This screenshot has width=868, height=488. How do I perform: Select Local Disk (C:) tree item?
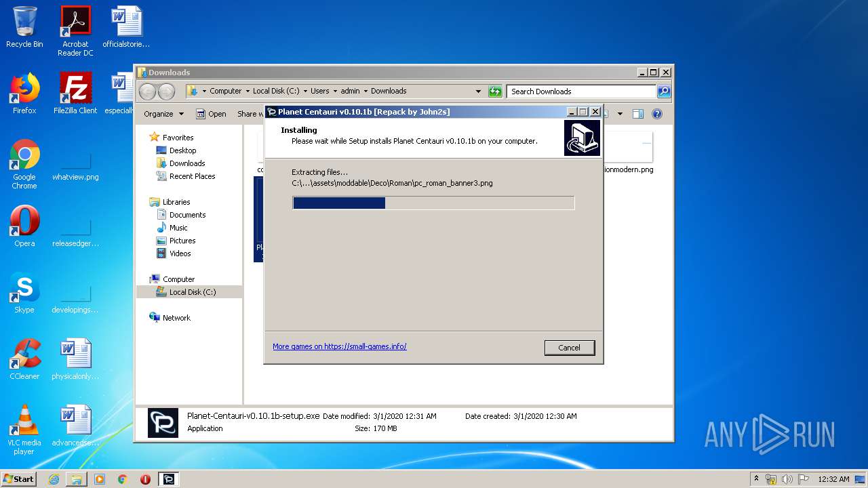point(189,292)
